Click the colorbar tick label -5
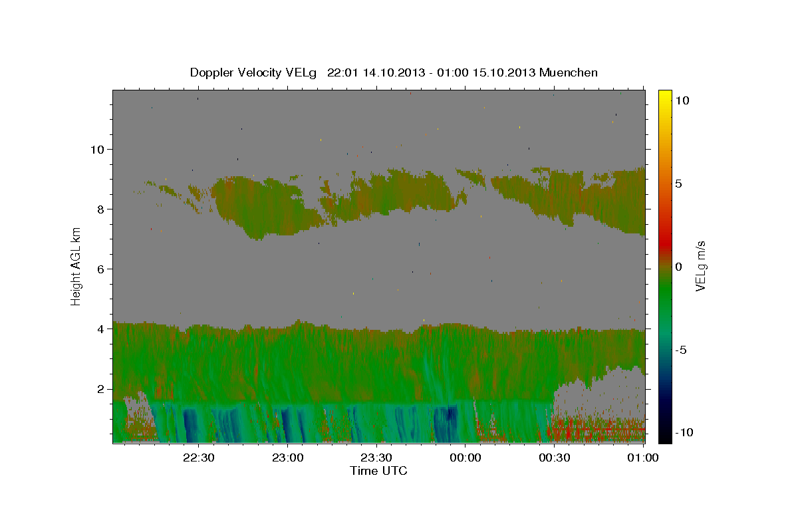 [681, 350]
